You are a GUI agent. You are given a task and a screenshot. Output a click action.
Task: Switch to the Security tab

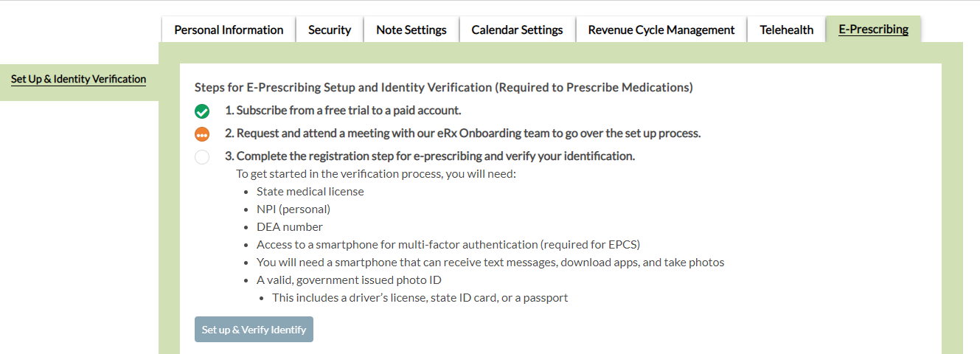[330, 30]
